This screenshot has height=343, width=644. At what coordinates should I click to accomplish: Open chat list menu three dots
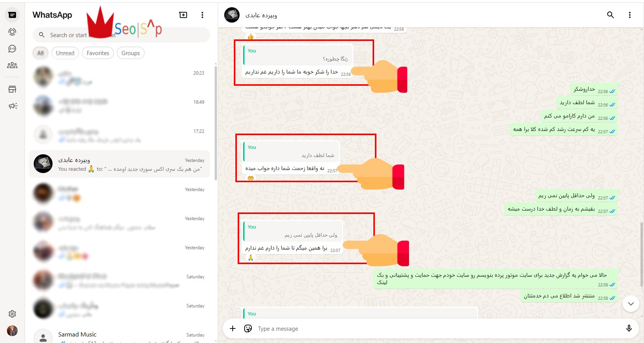[x=202, y=15]
